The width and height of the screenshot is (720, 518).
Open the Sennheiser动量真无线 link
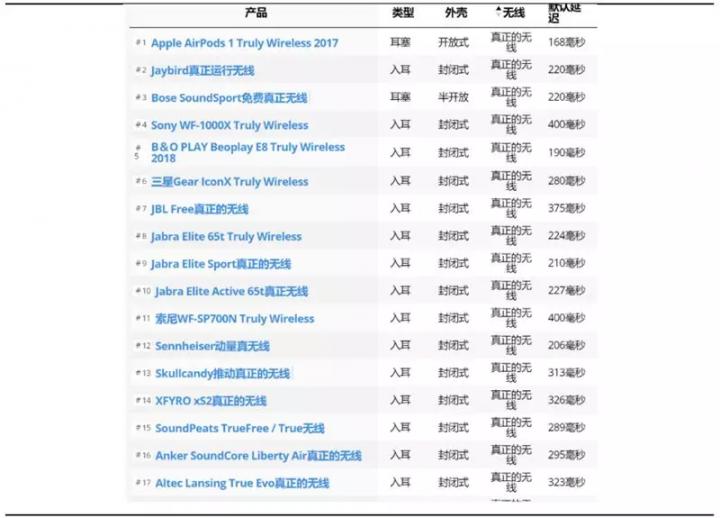click(212, 346)
